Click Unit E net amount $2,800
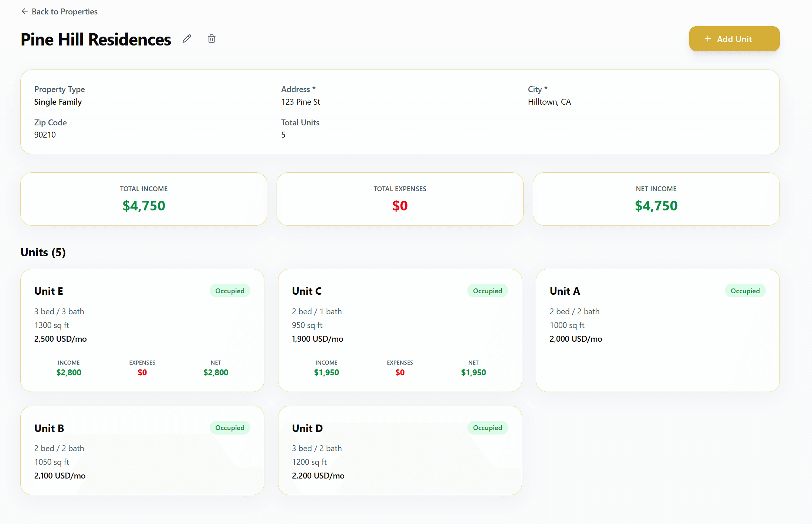 [x=216, y=372]
